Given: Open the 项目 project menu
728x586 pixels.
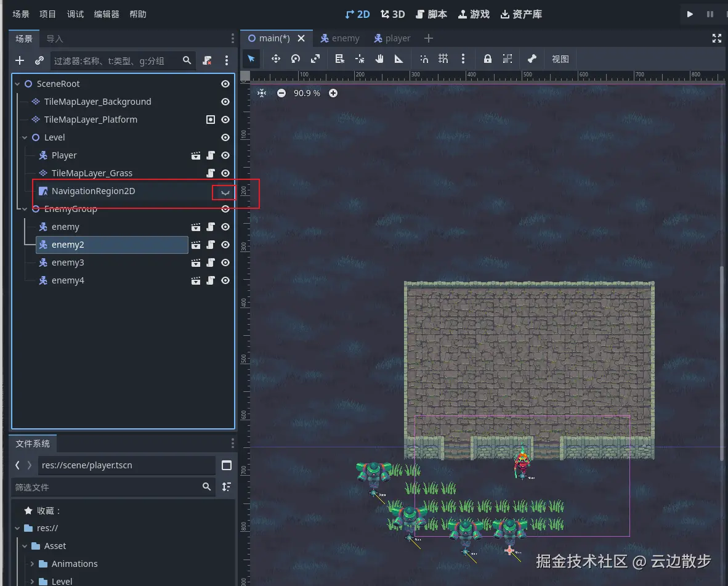Looking at the screenshot, I should click(x=48, y=14).
